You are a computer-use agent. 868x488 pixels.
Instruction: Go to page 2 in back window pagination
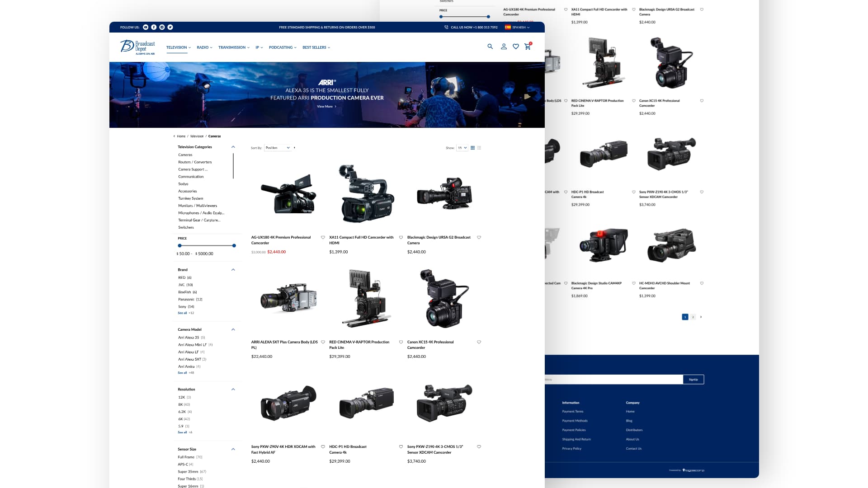coord(693,317)
